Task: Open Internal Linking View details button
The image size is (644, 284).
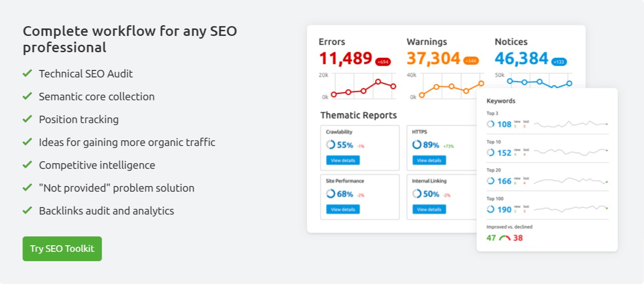Action: (429, 209)
